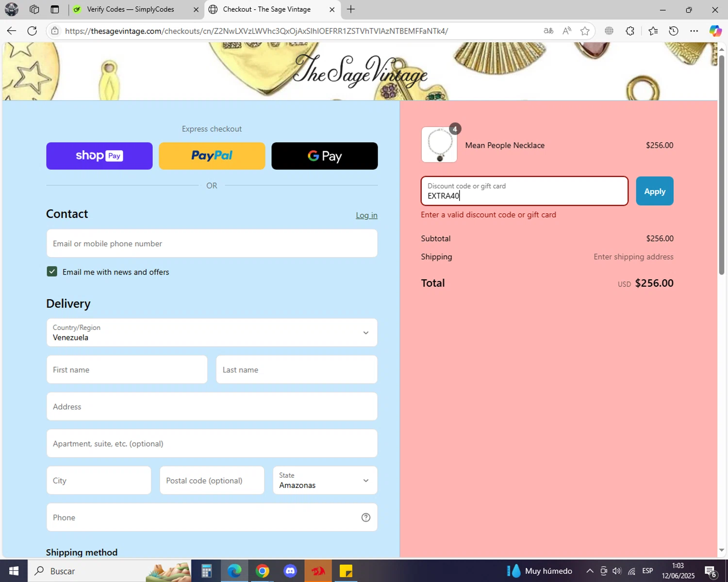Uncheck Email me with news and offers
The height and width of the screenshot is (582, 728).
click(52, 272)
